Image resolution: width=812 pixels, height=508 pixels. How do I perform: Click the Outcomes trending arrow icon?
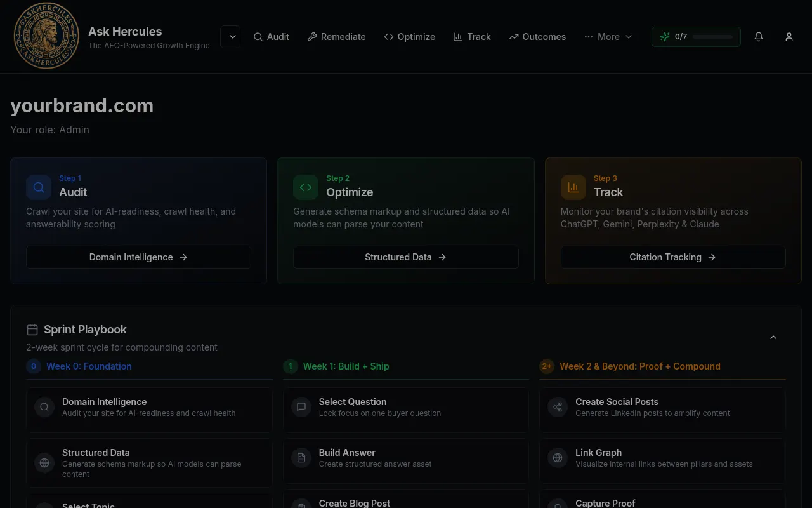(514, 37)
